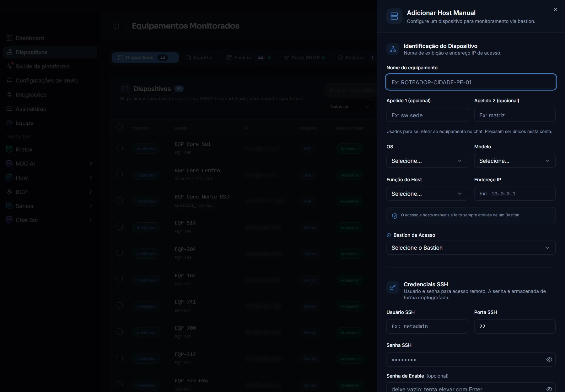Viewport: 565px width, 392px height.
Task: Expand the NOC AI sidebar chevron
Action: (x=90, y=163)
